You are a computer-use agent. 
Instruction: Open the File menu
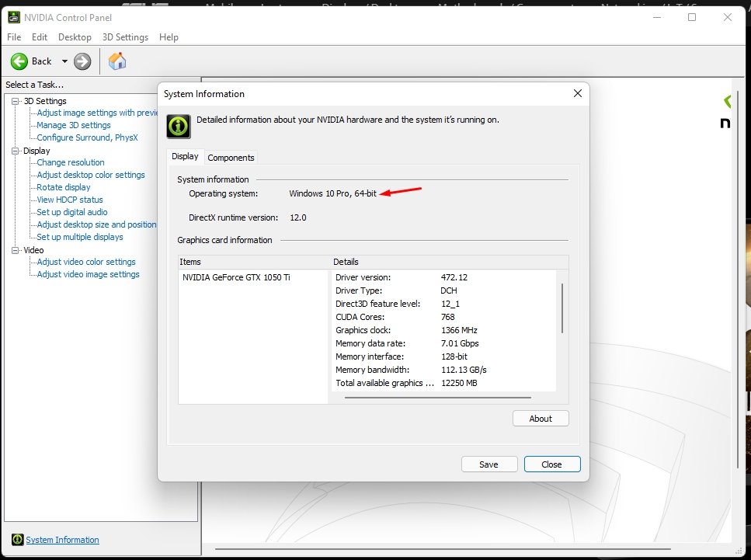click(14, 37)
